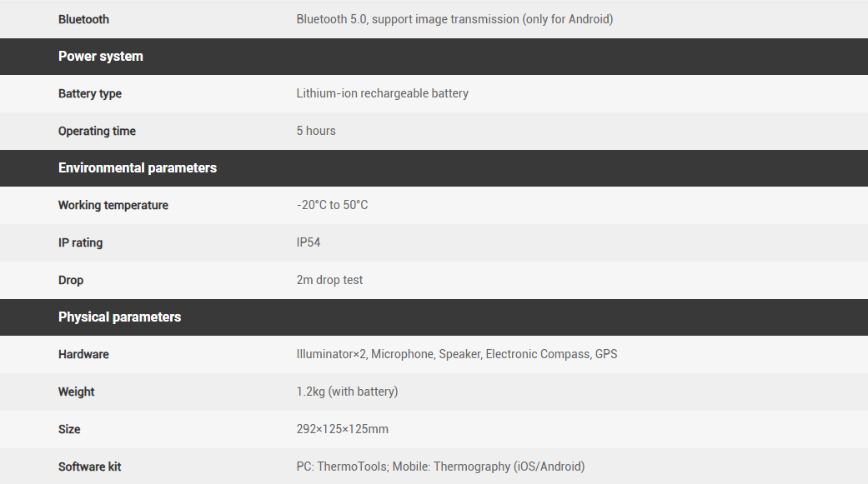Click the Battery type label
This screenshot has width=868, height=484.
[x=90, y=94]
